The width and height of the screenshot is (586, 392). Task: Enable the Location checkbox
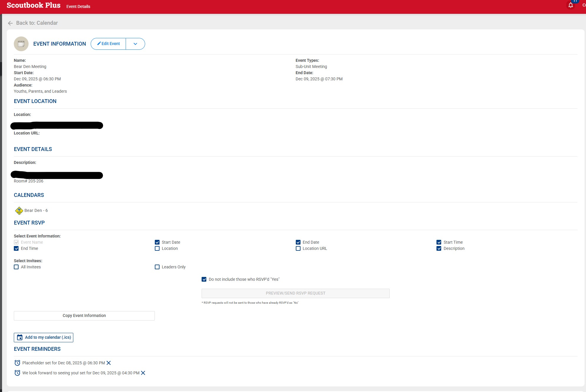(157, 248)
